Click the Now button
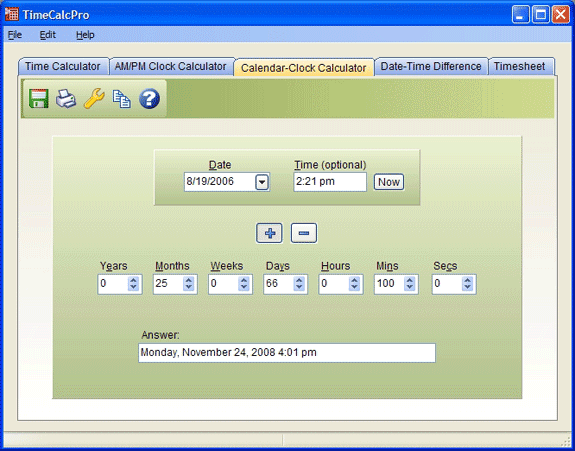Viewport: 575px width, 451px height. [x=389, y=182]
